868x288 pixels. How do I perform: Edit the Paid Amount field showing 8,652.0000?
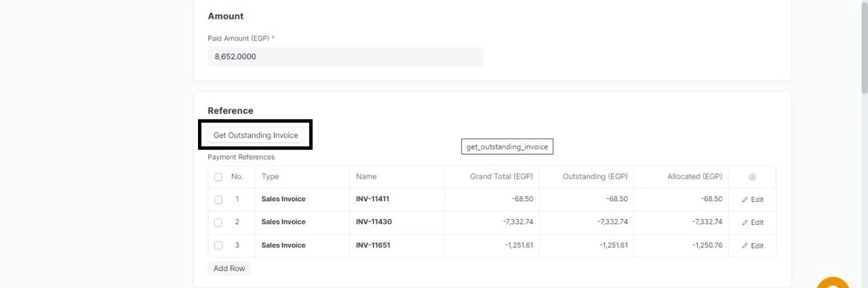click(346, 57)
